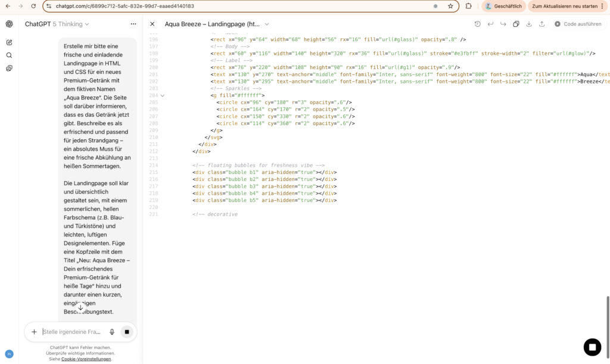The width and height of the screenshot is (610, 364).
Task: Open version history in the canvas toolbar
Action: pyautogui.click(x=477, y=24)
